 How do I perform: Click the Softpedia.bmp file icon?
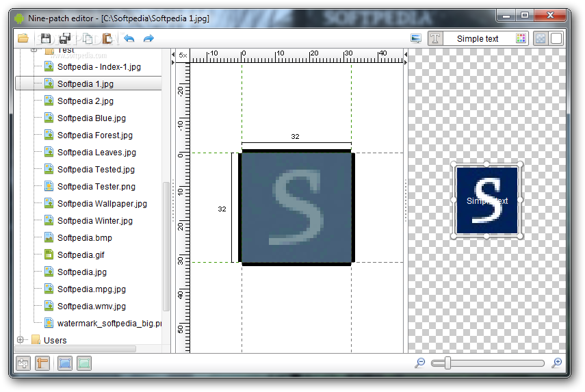coord(49,237)
